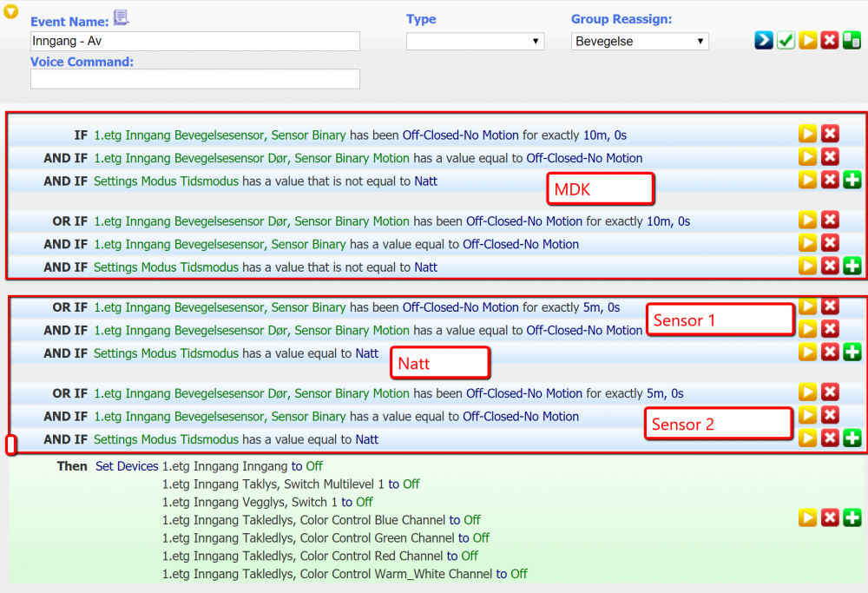Click the Event Name field containing Inngang - Av
868x593 pixels.
(194, 42)
